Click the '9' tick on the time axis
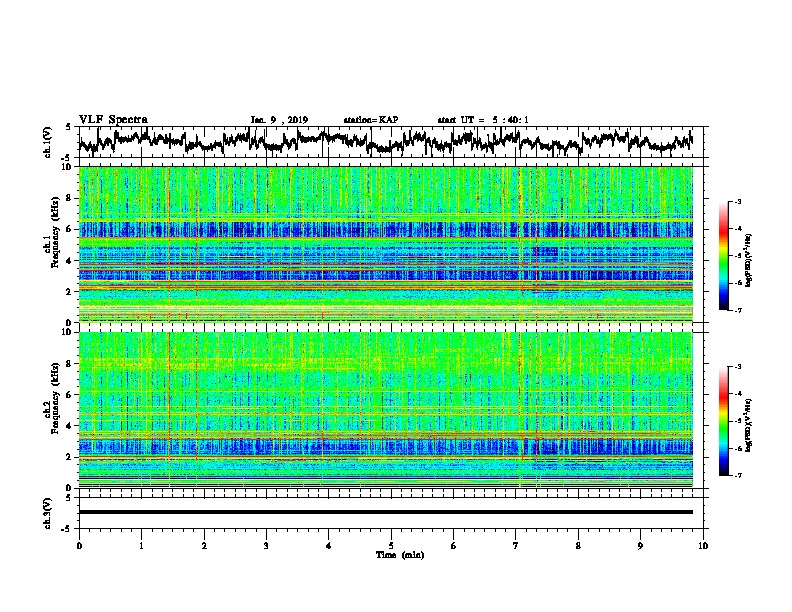The height and width of the screenshot is (612, 792). (640, 546)
